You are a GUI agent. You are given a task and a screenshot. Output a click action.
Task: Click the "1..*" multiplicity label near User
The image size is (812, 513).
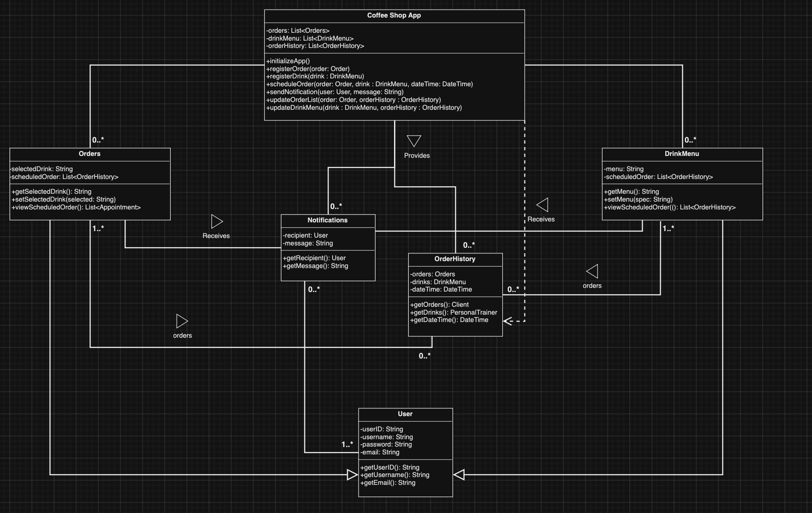tap(347, 444)
